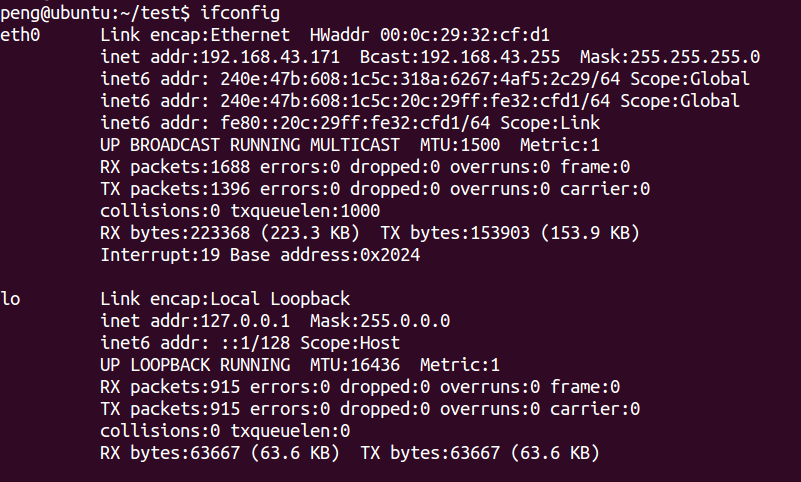Click the RX bytes:223368 text

point(175,233)
